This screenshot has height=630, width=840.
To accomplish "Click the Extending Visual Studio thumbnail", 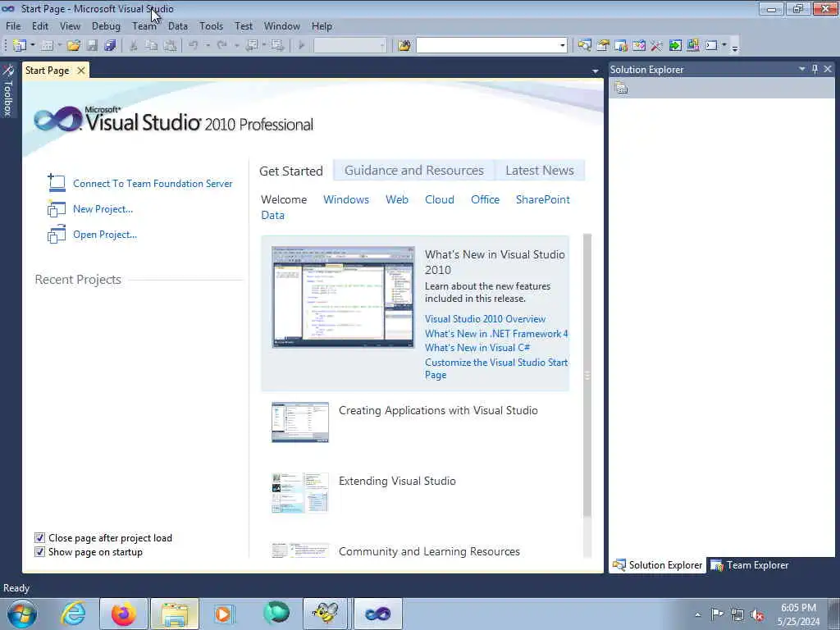I will click(x=300, y=493).
